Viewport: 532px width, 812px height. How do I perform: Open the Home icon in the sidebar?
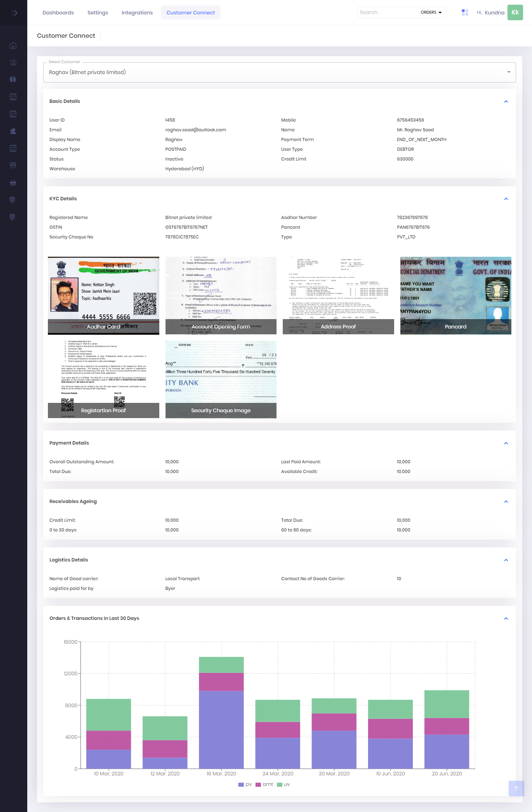pyautogui.click(x=13, y=46)
